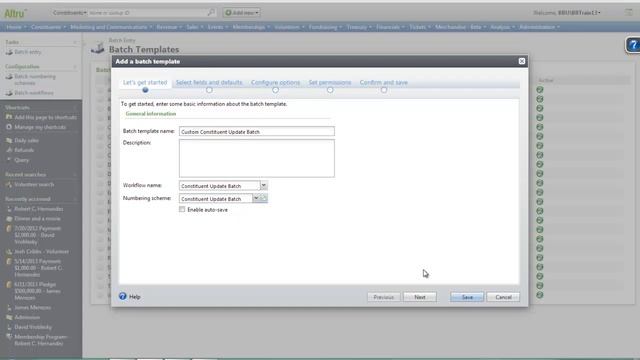The height and width of the screenshot is (360, 640).
Task: Select the Select fields and defaults step circle
Action: tap(209, 90)
